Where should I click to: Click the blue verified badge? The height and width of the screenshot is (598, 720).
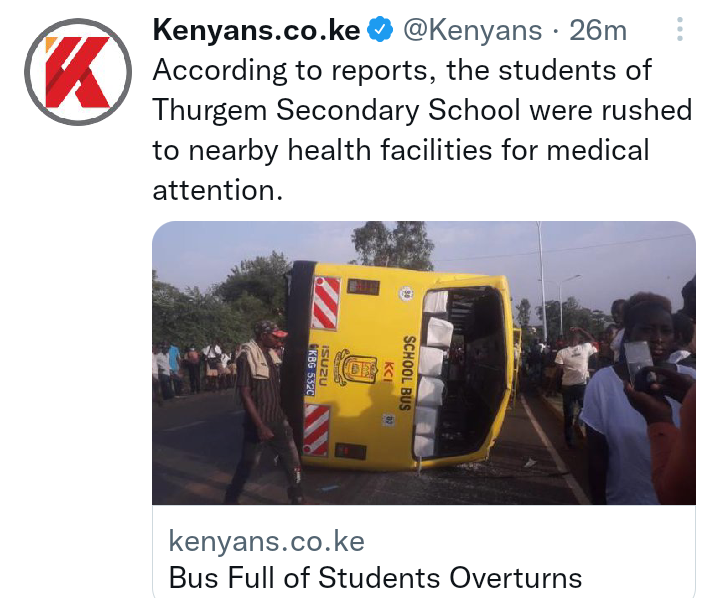[380, 30]
